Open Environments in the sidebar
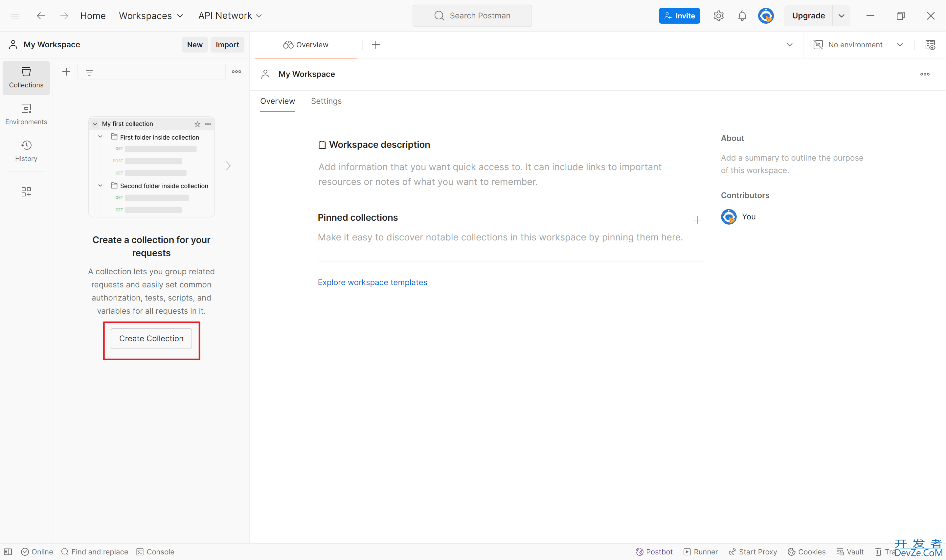The width and height of the screenshot is (946, 560). 26,114
